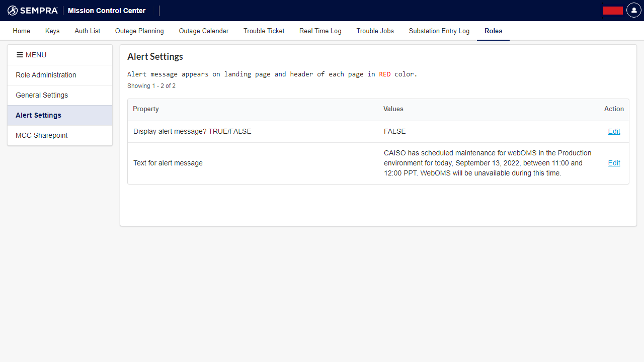Open MCC Sharepoint from sidebar

click(42, 135)
